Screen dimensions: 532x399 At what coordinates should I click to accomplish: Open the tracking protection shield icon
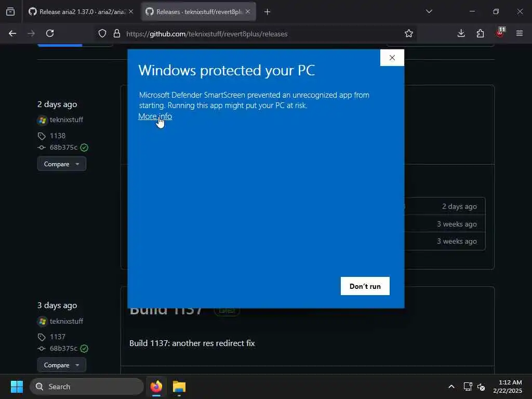click(102, 34)
